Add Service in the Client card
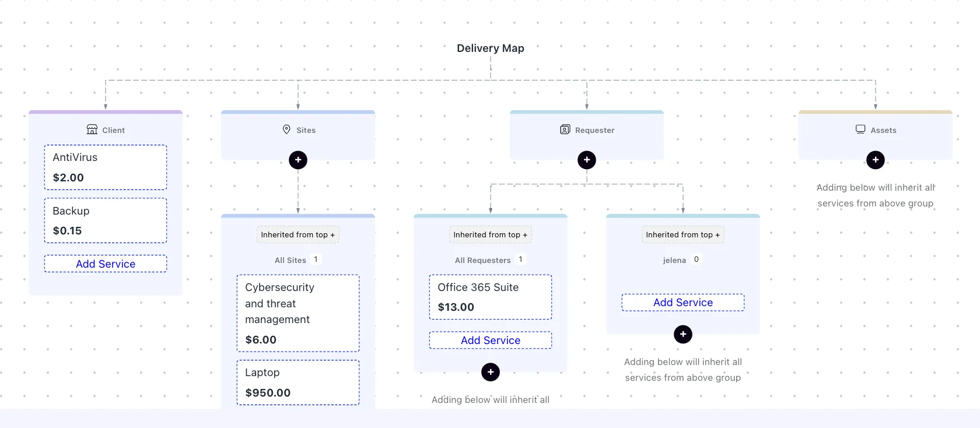The width and height of the screenshot is (980, 428). click(x=106, y=264)
